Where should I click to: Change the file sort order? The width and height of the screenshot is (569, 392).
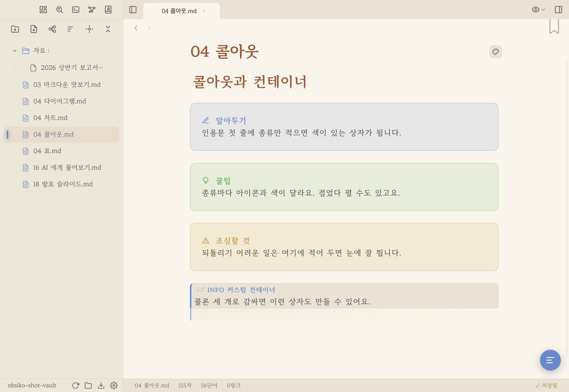click(70, 29)
